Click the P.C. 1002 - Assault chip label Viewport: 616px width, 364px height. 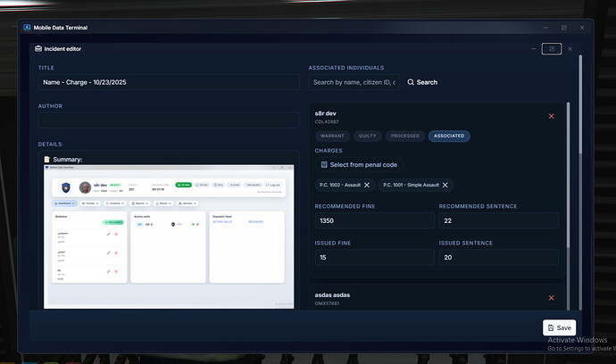pos(340,185)
